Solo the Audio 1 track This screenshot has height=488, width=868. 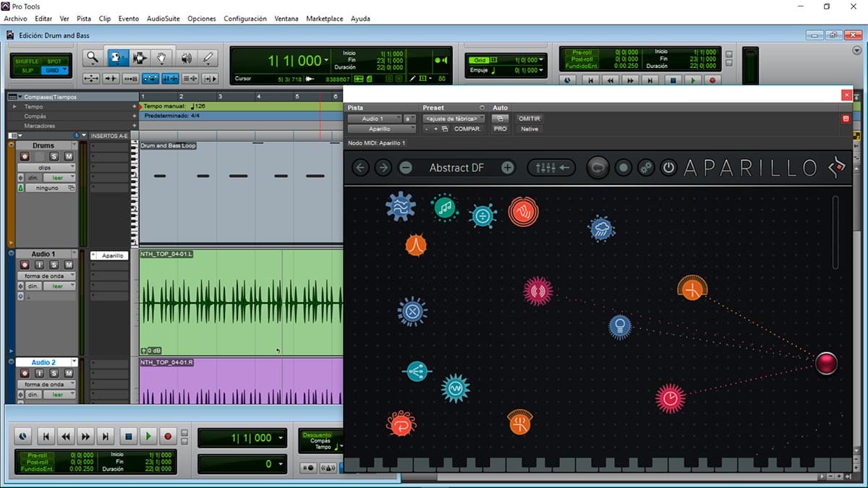pyautogui.click(x=54, y=265)
